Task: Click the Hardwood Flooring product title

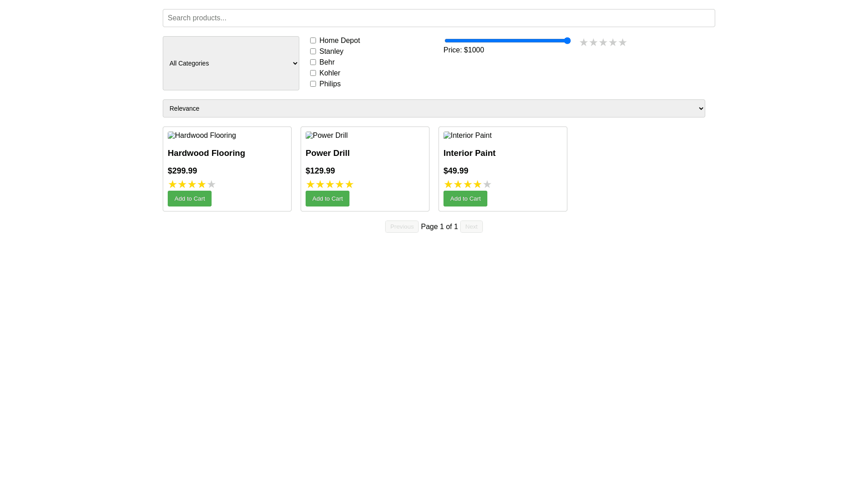Action: (206, 153)
